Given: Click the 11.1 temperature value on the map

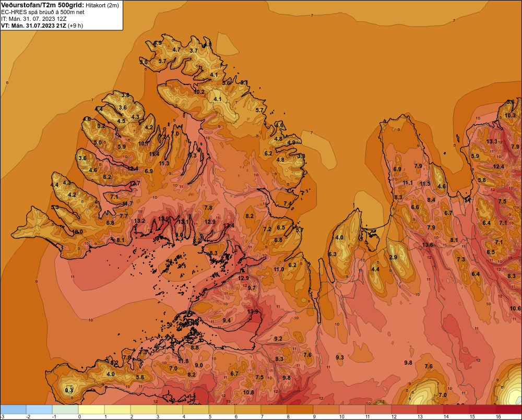Looking at the screenshot, I should pyautogui.click(x=408, y=183).
